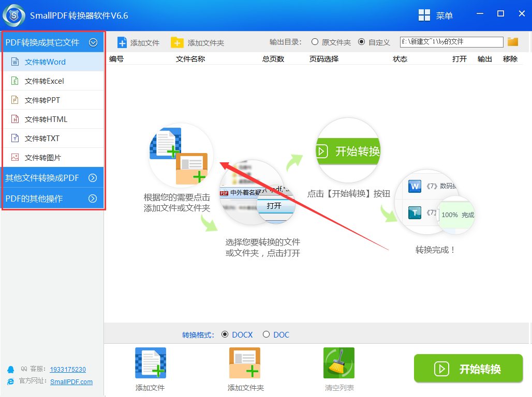Click the Excel icon beside 文件转Excel
This screenshot has height=397, width=532.
(15, 81)
